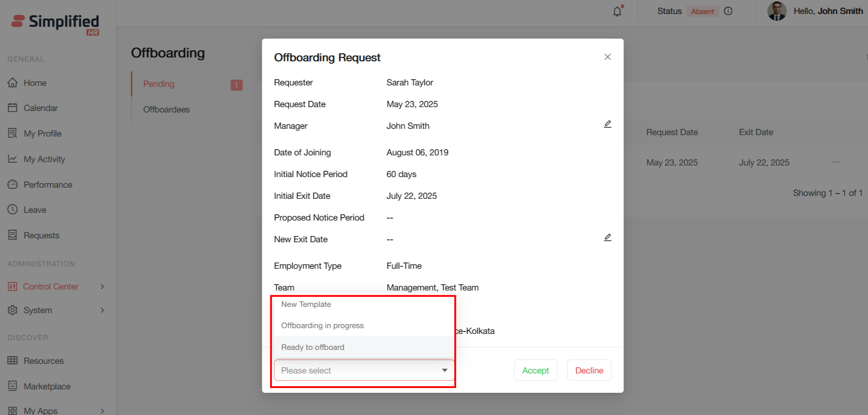
Task: Close the Offboarding Request dialog
Action: click(x=608, y=57)
